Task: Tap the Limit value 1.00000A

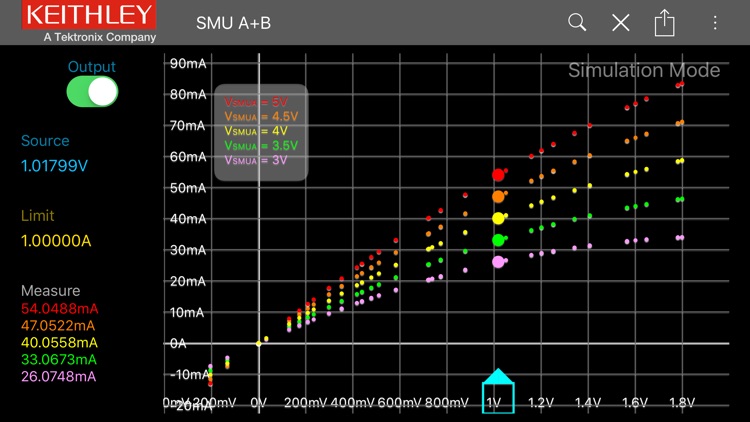Action: 59,240
